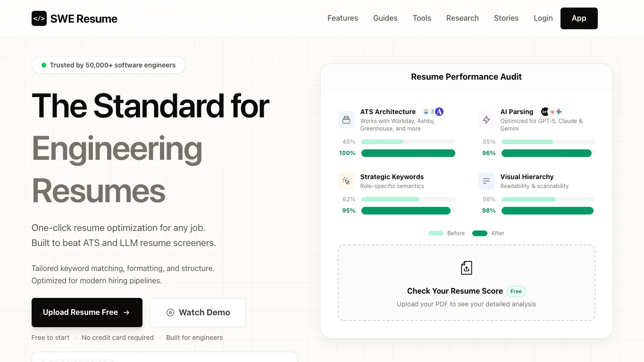Click the Strategic Keywords cursor icon

coord(346,181)
